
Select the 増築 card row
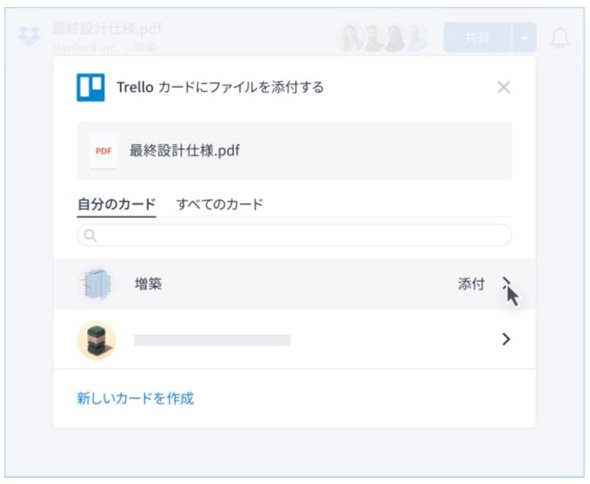[x=294, y=284]
